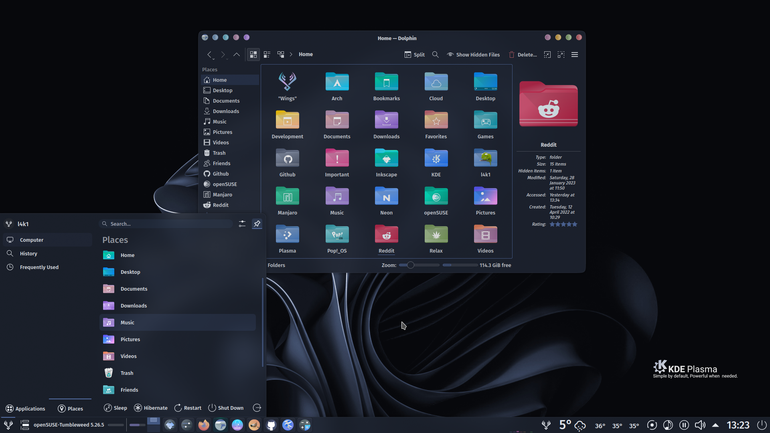Screen dimensions: 770x433
Task: Click the free disk space bar
Action: (460, 265)
